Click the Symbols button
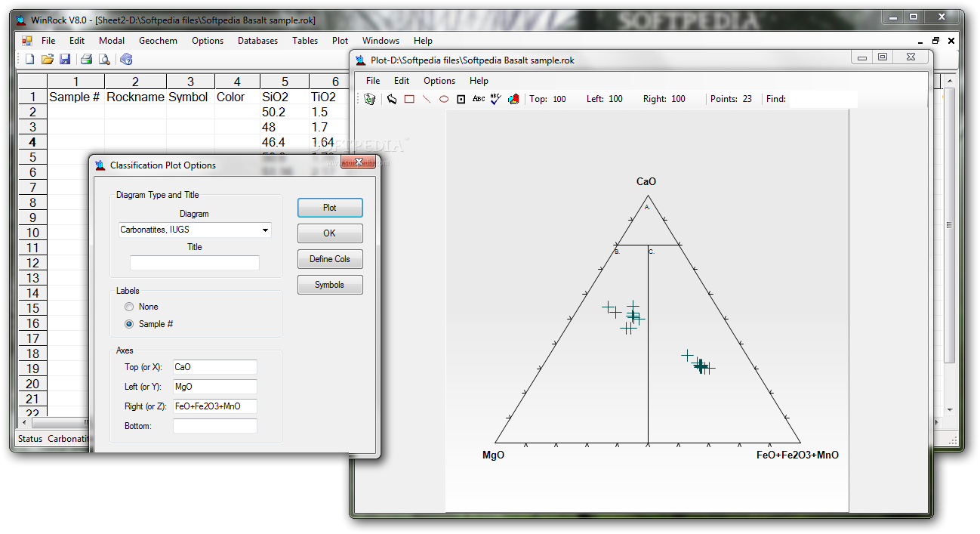This screenshot has height=534, width=980. coord(330,285)
